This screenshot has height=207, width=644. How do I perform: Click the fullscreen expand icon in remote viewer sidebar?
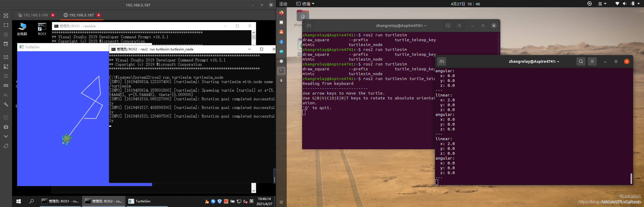click(6, 25)
